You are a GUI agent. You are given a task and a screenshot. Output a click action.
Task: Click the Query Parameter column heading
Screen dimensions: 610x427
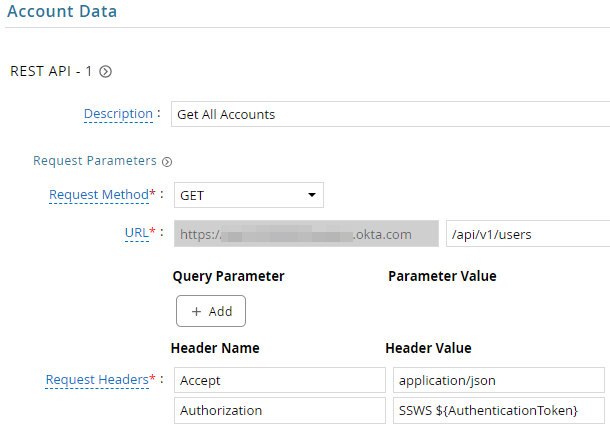tap(228, 276)
